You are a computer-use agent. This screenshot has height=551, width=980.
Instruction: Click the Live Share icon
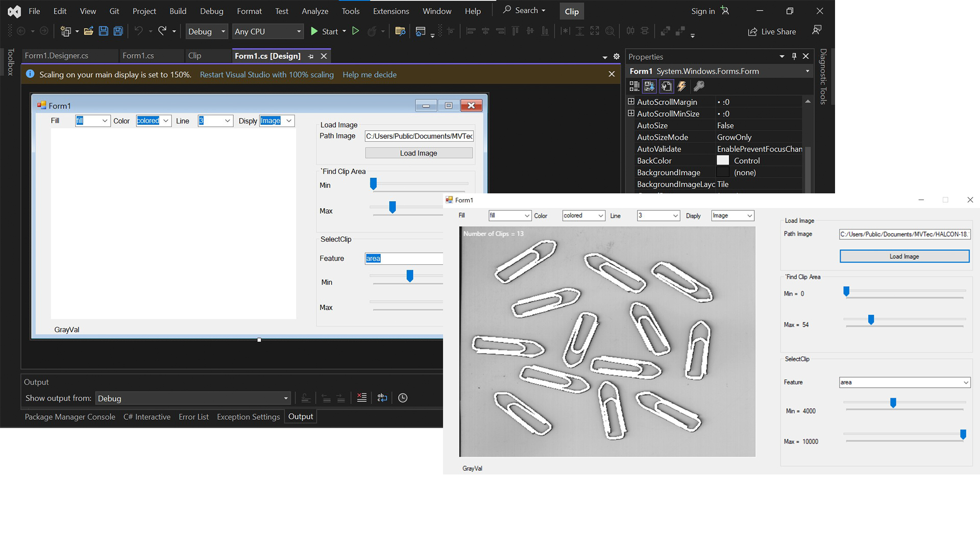click(x=752, y=32)
